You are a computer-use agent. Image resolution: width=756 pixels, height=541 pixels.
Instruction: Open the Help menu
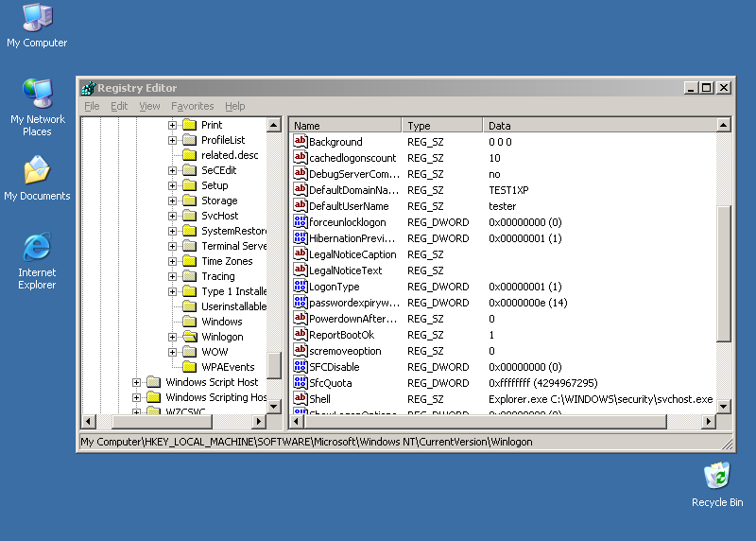[x=234, y=106]
